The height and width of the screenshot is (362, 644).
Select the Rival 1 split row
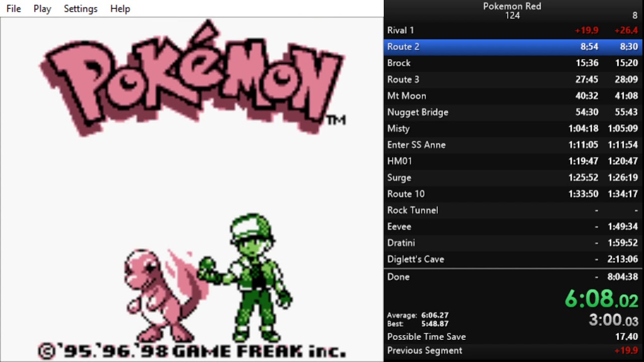514,30
